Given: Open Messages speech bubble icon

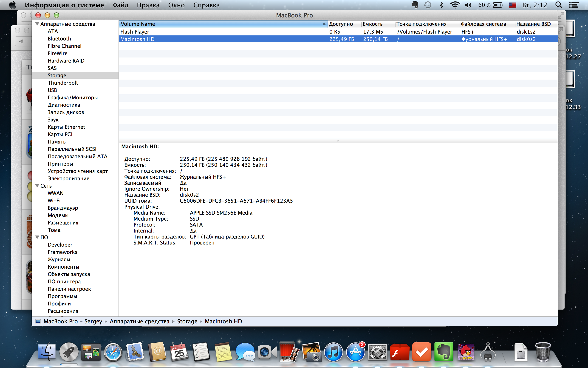Looking at the screenshot, I should click(x=245, y=352).
